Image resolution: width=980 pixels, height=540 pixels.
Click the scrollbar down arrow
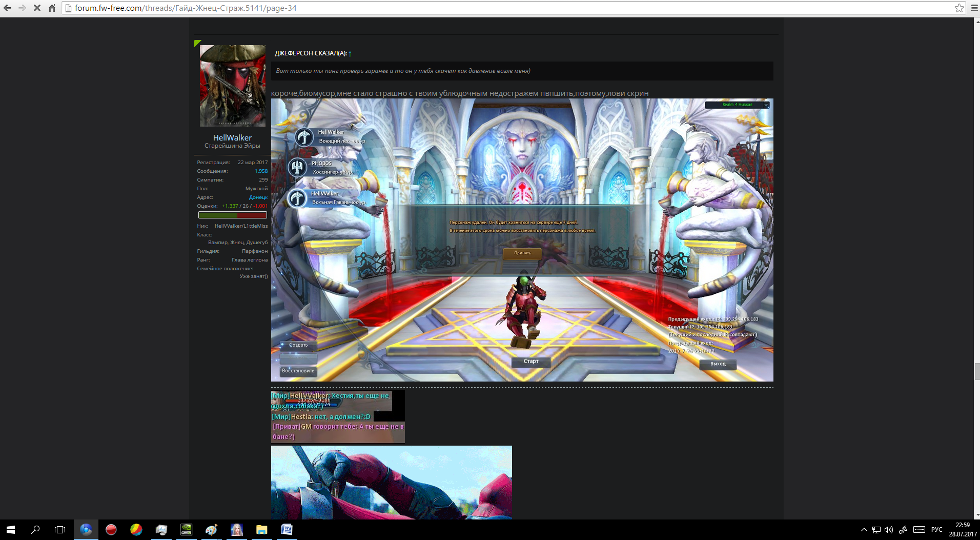pos(977,515)
